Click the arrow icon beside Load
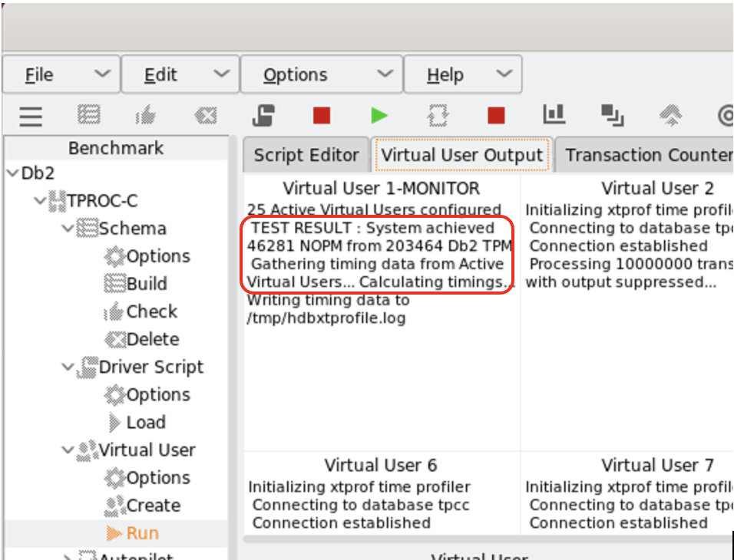The width and height of the screenshot is (734, 560). click(114, 423)
